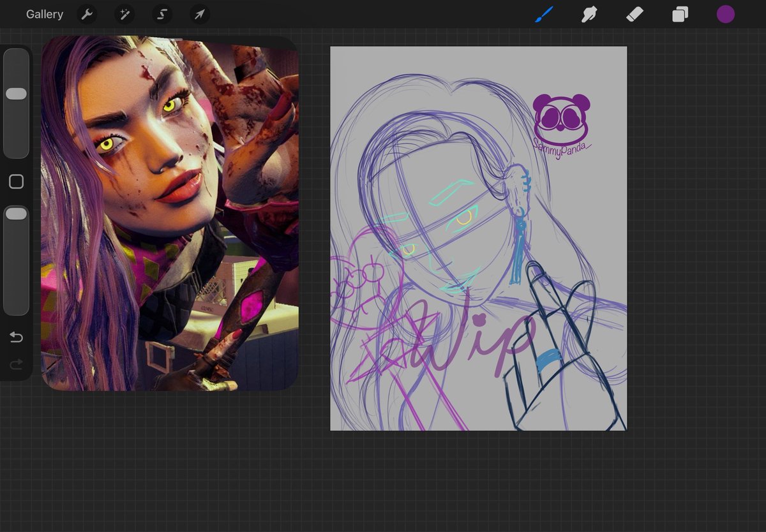Open the Layers panel
Viewport: 766px width, 532px height.
(680, 14)
